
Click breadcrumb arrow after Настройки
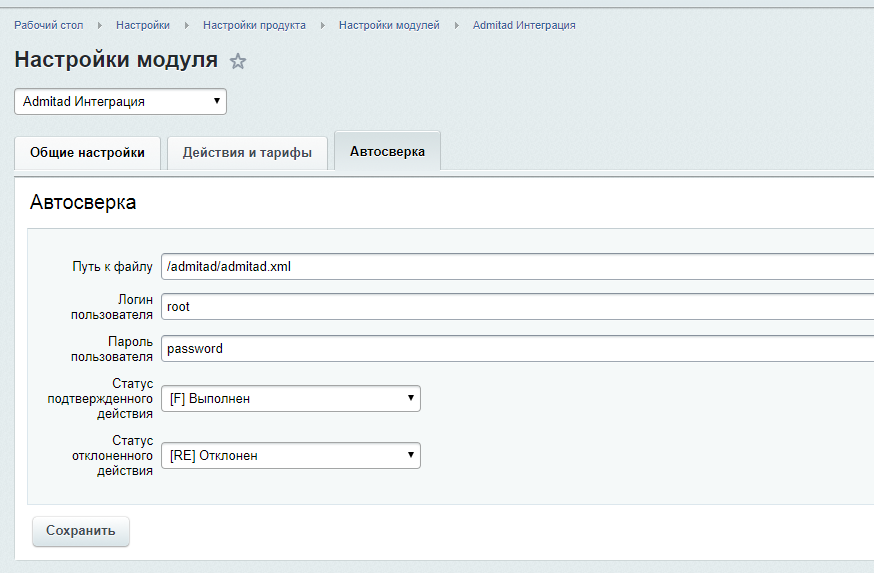(186, 25)
